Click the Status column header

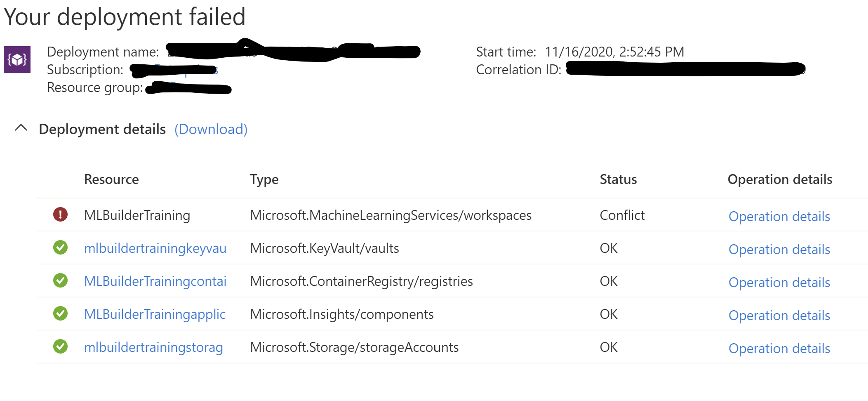pyautogui.click(x=618, y=179)
